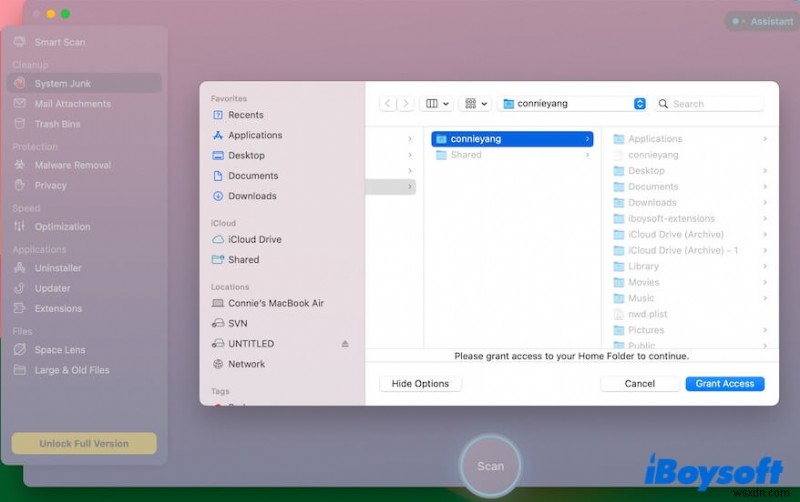Click the Trash Bins icon
The width and height of the screenshot is (800, 502).
point(19,124)
